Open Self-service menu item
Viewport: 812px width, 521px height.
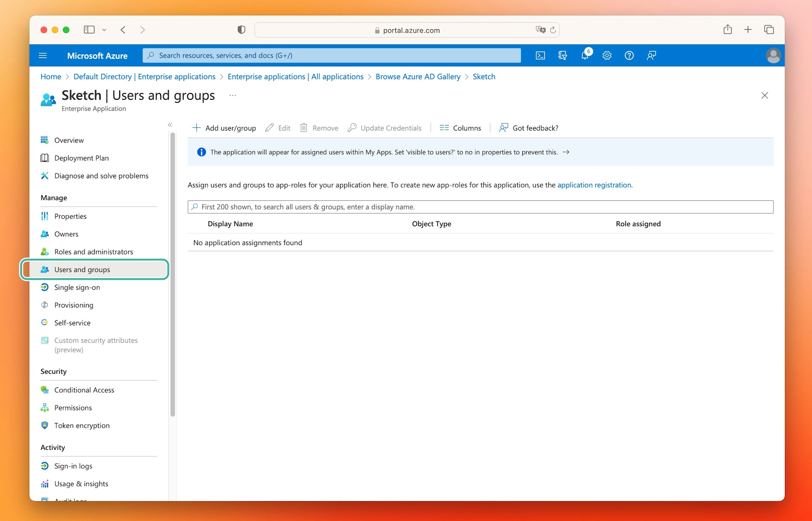72,323
